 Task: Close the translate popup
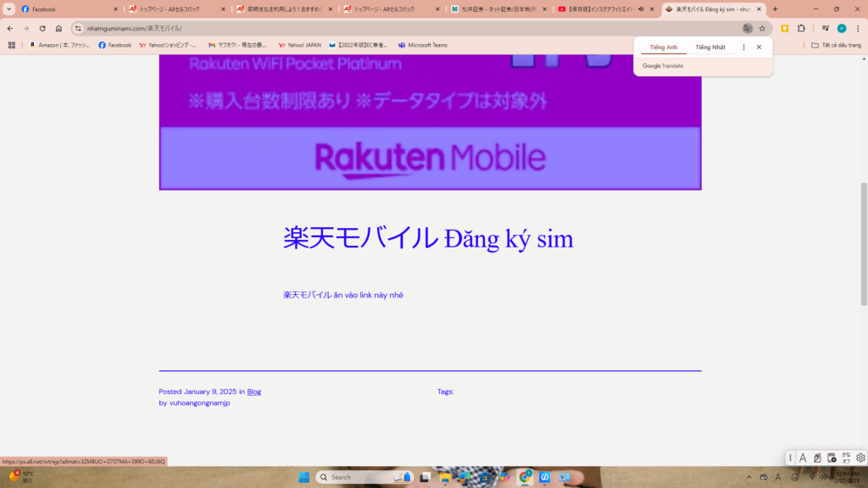[759, 47]
